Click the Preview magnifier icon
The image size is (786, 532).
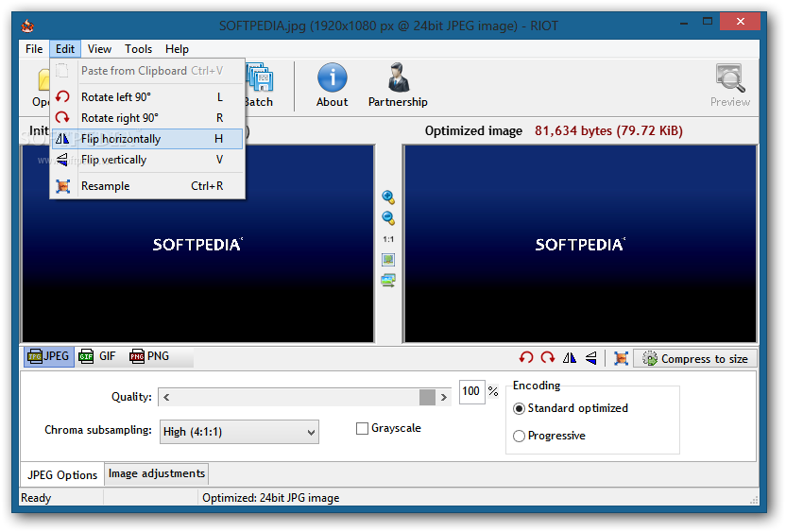point(730,77)
